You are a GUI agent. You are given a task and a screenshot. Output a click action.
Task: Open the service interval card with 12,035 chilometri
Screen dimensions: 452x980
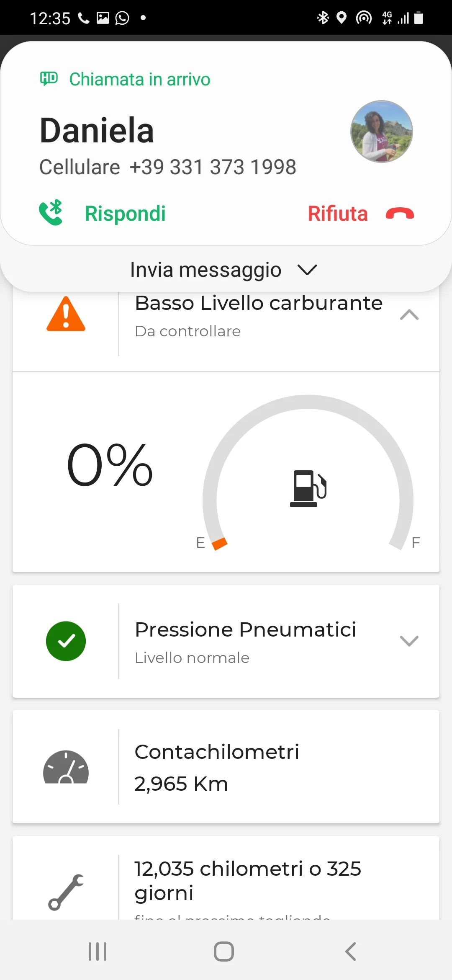click(x=247, y=880)
